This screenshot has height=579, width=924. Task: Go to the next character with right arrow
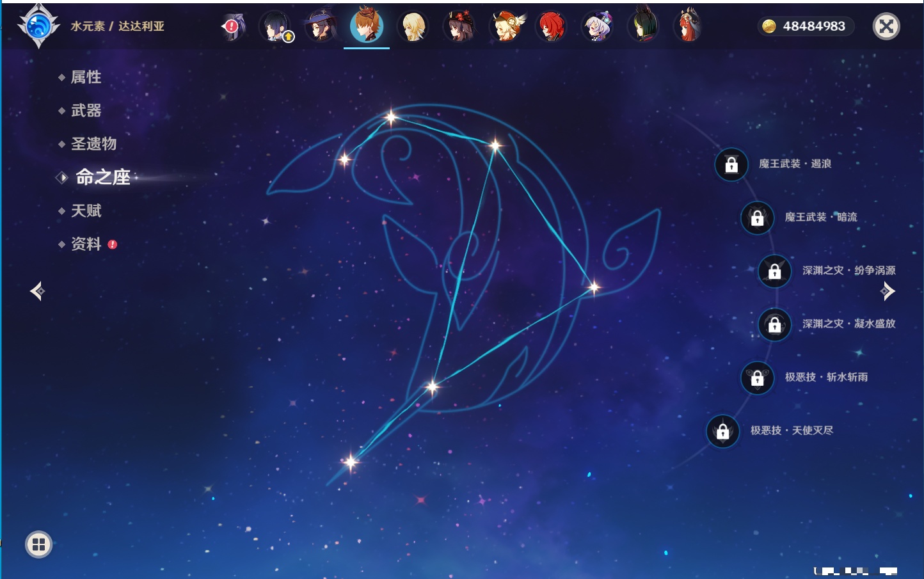pyautogui.click(x=888, y=292)
